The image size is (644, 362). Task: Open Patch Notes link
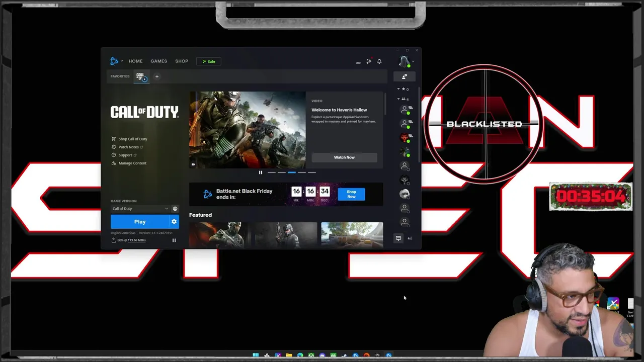(x=127, y=147)
